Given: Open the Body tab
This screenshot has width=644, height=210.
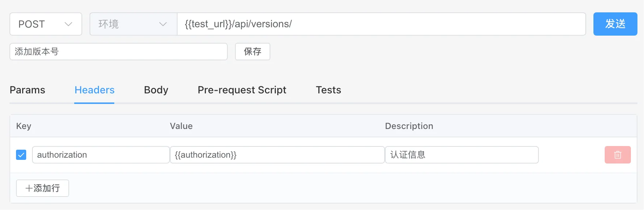Looking at the screenshot, I should point(156,90).
